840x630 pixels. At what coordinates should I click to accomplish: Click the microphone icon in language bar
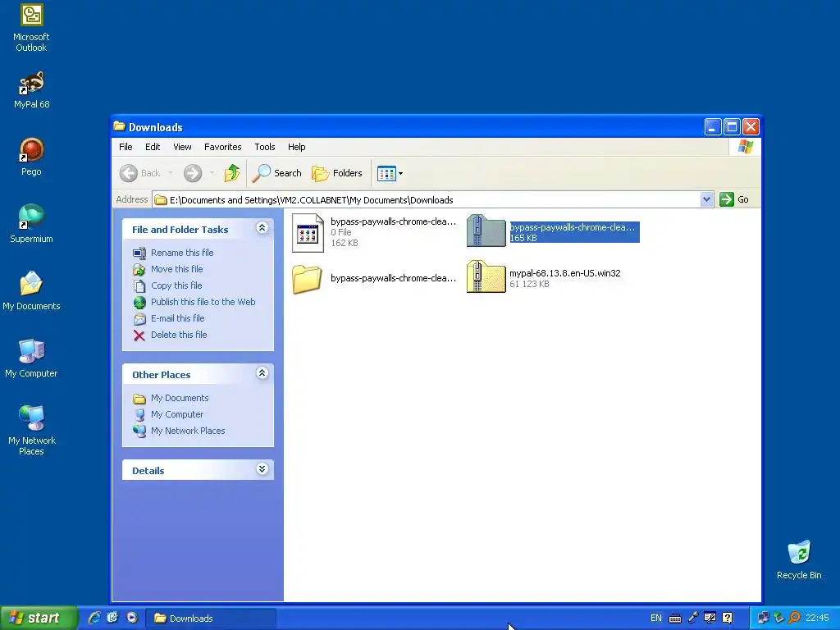pos(692,618)
